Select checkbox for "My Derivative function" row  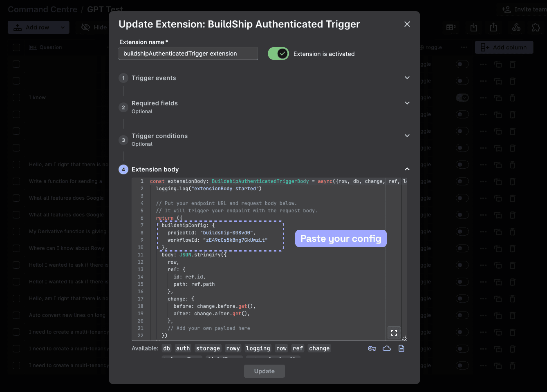16,232
